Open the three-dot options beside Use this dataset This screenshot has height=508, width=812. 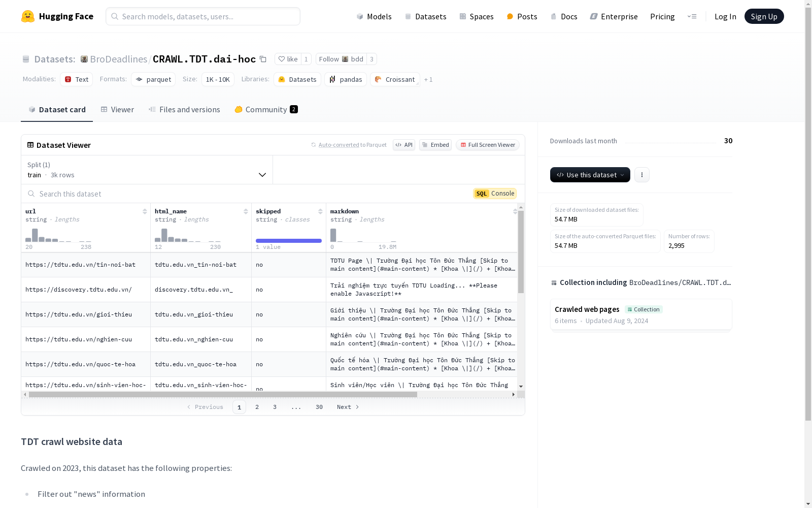(642, 175)
